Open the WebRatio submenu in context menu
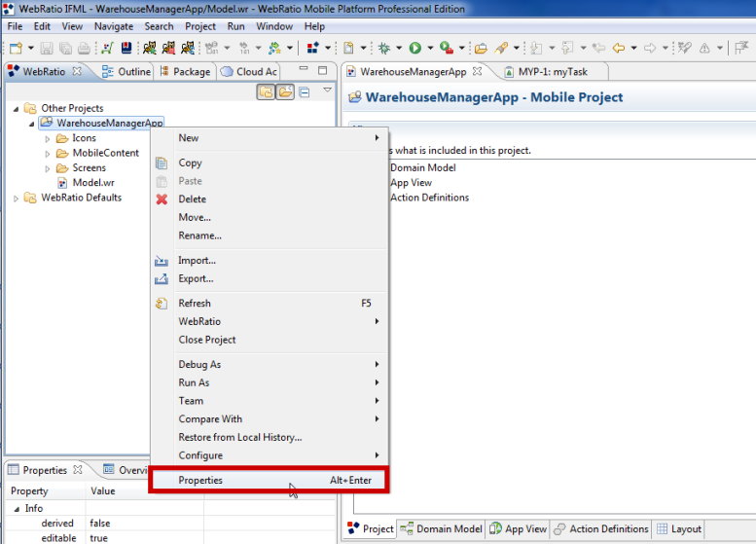 point(269,321)
